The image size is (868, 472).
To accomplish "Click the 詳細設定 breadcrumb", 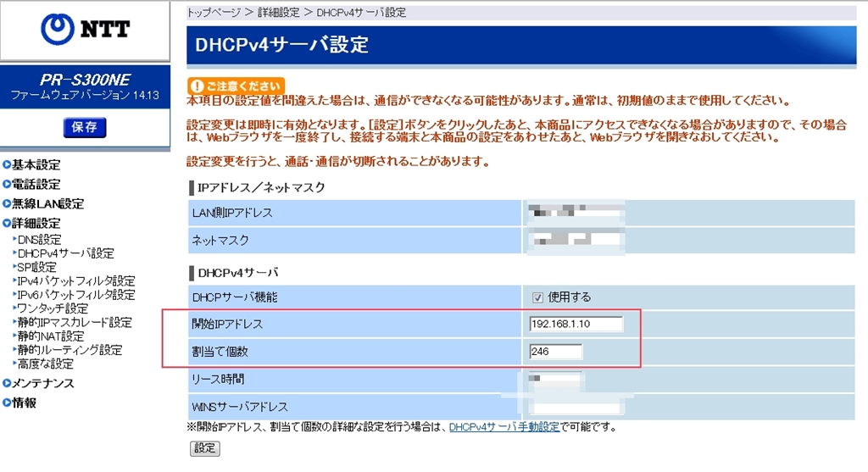I will click(278, 13).
